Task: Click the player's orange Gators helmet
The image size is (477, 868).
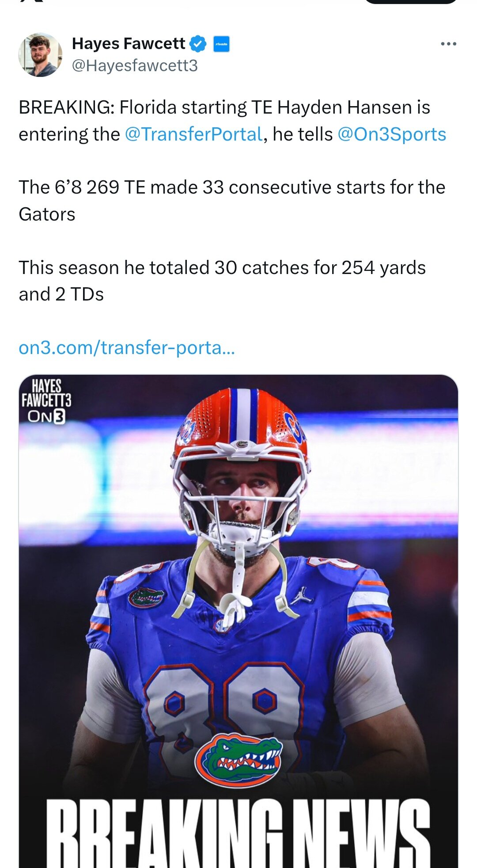Action: click(x=241, y=424)
